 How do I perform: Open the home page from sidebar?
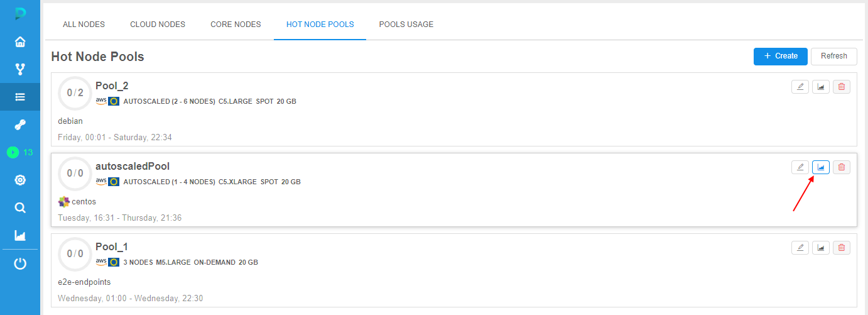click(x=20, y=42)
